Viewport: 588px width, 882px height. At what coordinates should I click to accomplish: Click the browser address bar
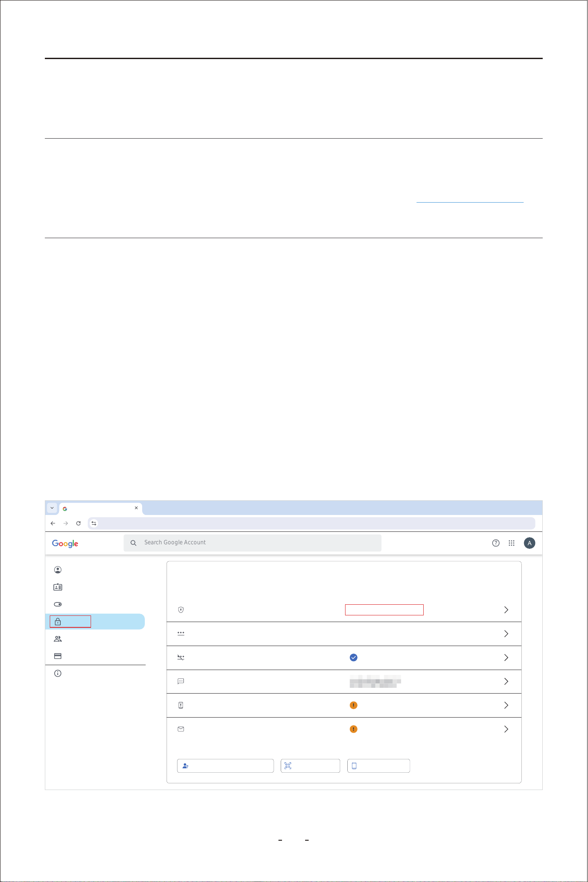click(x=311, y=523)
